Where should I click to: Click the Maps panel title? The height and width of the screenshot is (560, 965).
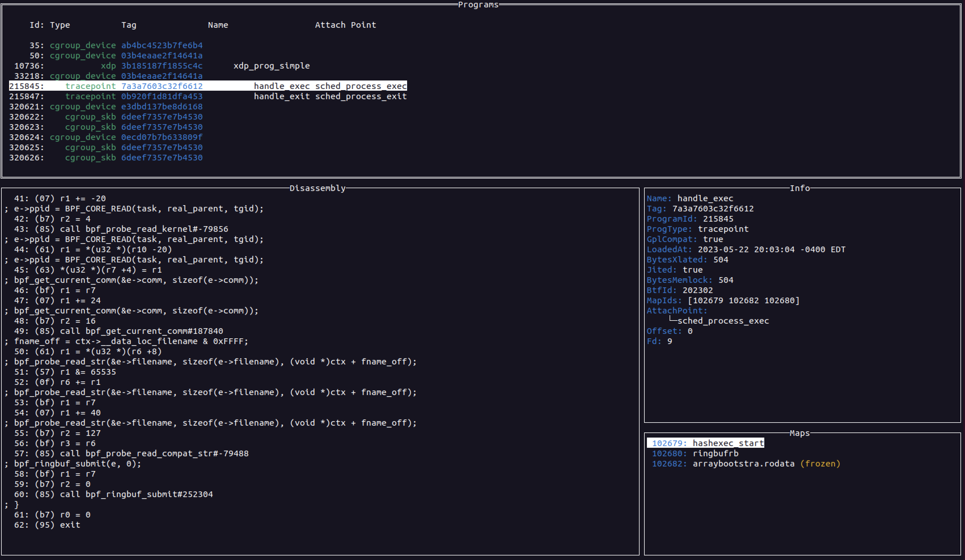pos(800,433)
